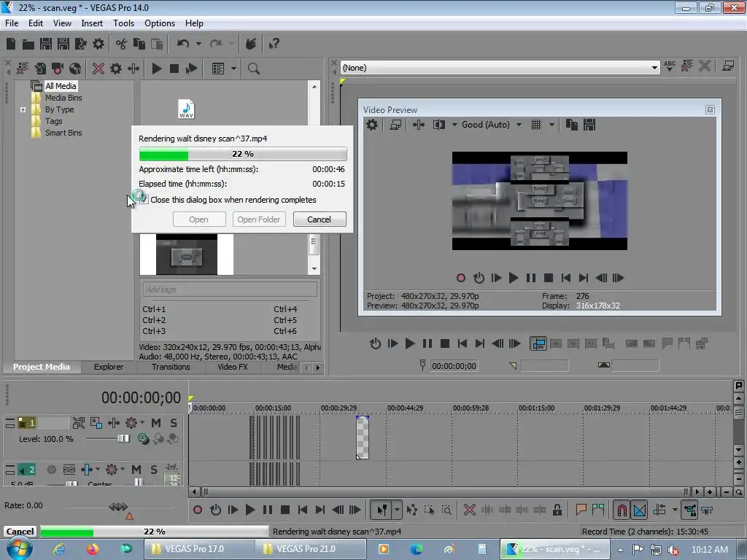
Task: Expand the By Type media bin
Action: click(x=23, y=109)
